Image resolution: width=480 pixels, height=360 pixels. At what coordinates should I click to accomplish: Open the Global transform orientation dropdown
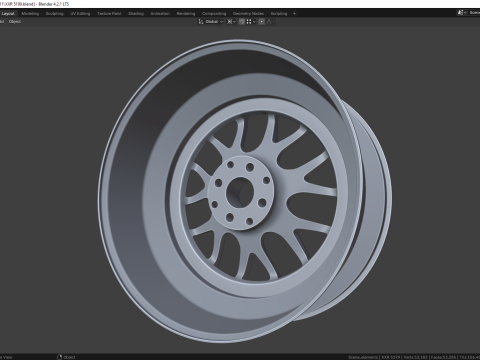[211, 22]
